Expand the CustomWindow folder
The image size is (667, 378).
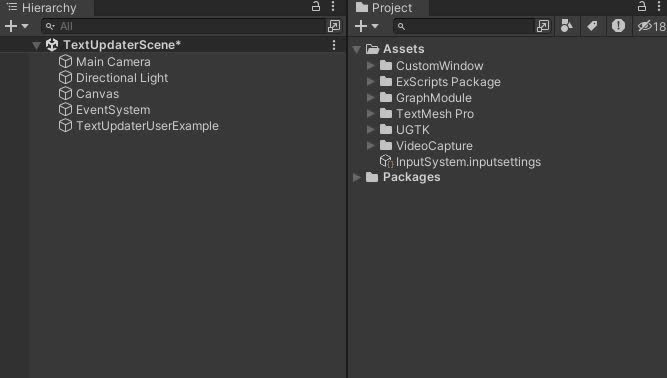click(x=371, y=65)
